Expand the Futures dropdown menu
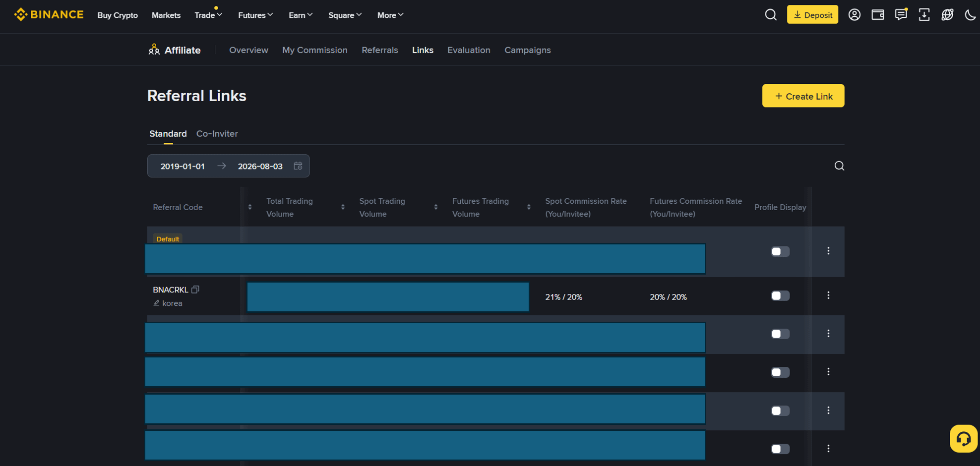 point(255,15)
